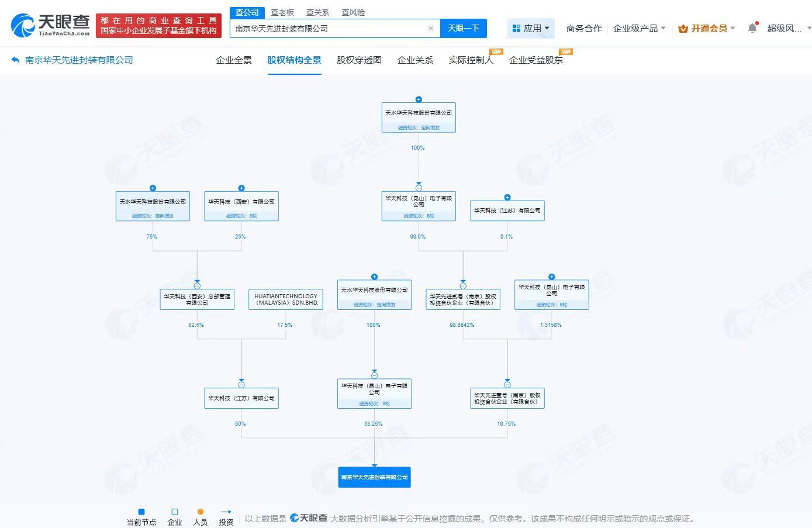Click the 天眼一下 search button
This screenshot has height=528, width=812.
pyautogui.click(x=464, y=28)
